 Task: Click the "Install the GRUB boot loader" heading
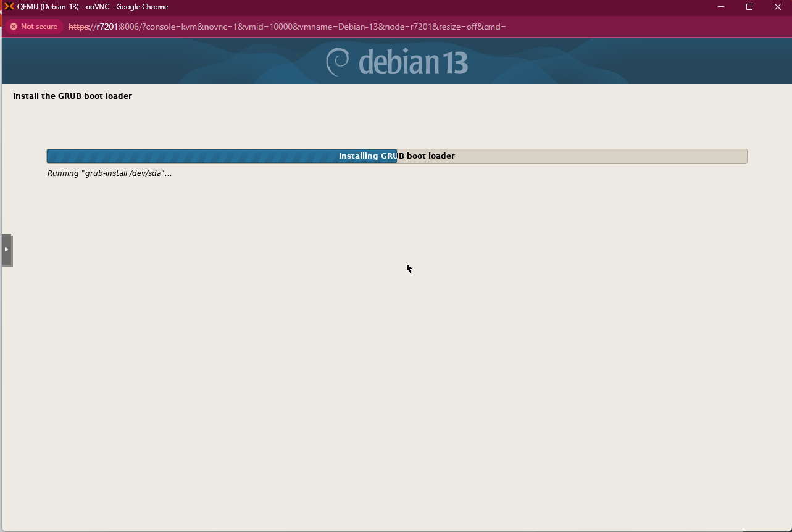(x=72, y=96)
